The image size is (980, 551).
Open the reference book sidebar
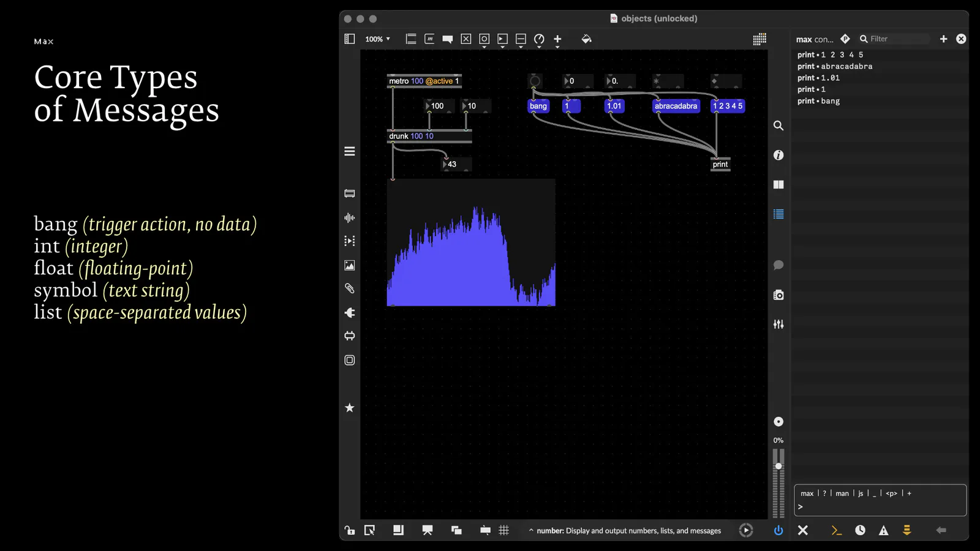(x=778, y=185)
